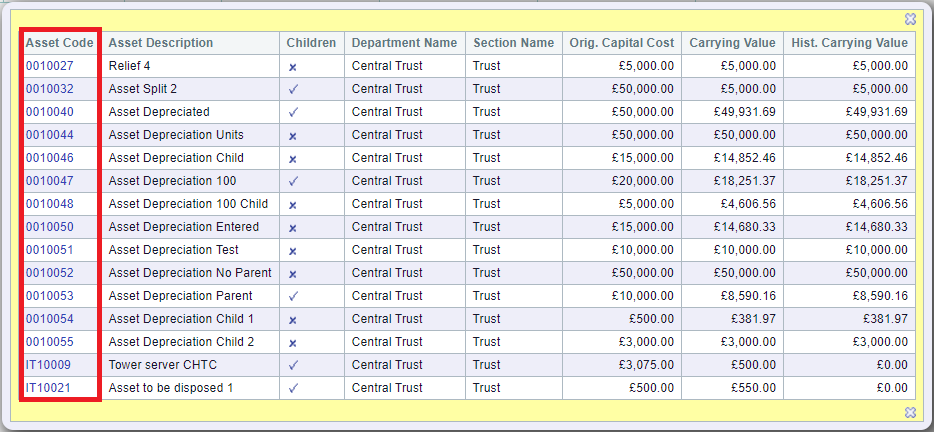Open asset code 0010046 link
This screenshot has height=432, width=934.
click(x=50, y=158)
